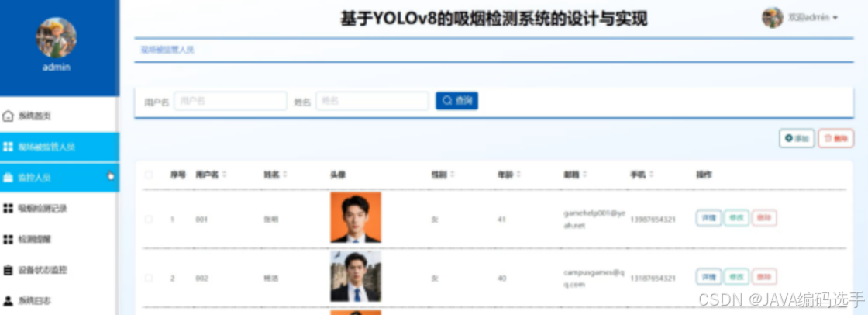Viewport: 868px width, 315px height.
Task: Click the age value 40
Action: point(501,279)
